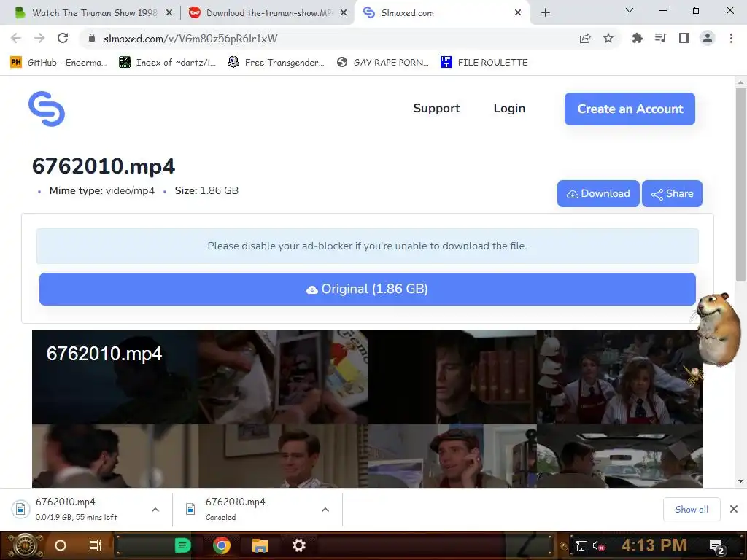Screen dimensions: 747x560
Task: Open the Start menu clock icon
Action: (x=26, y=545)
